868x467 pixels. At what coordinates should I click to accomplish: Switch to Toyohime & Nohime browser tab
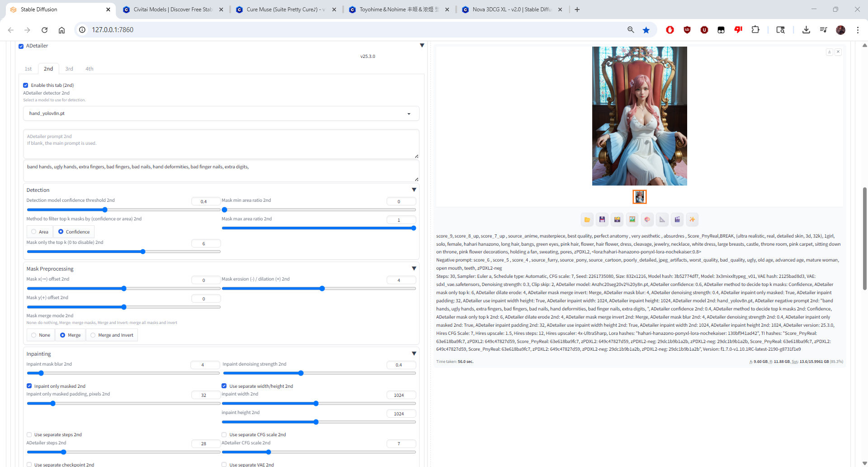click(x=399, y=10)
